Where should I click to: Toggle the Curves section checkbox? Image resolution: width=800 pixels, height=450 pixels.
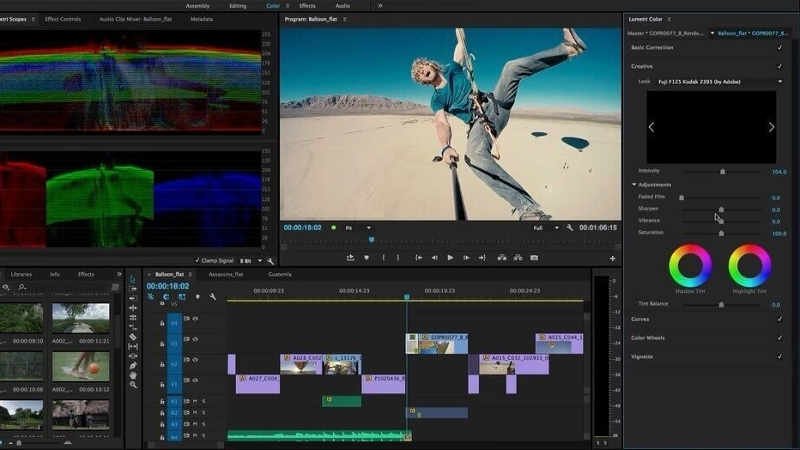point(780,319)
